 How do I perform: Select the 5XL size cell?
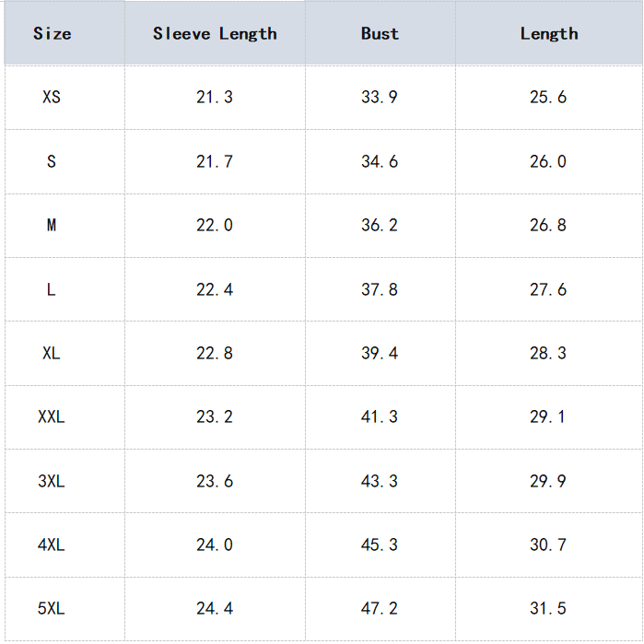coord(52,608)
